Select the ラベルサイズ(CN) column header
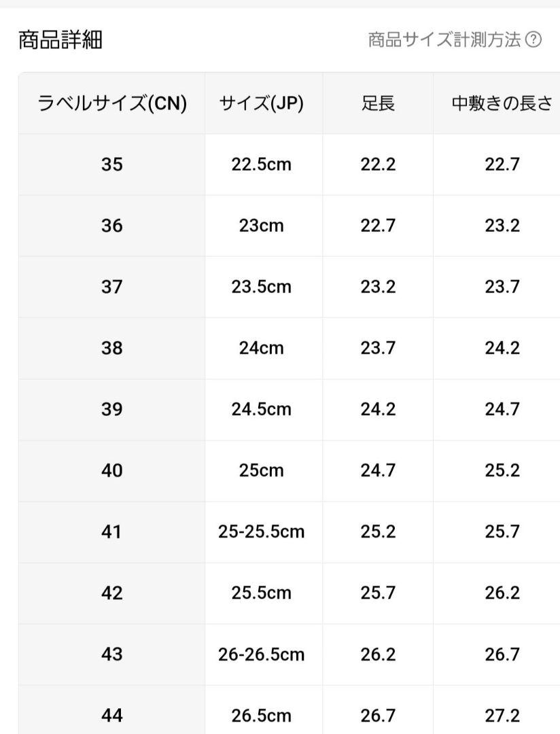This screenshot has height=734, width=560. pos(112,103)
